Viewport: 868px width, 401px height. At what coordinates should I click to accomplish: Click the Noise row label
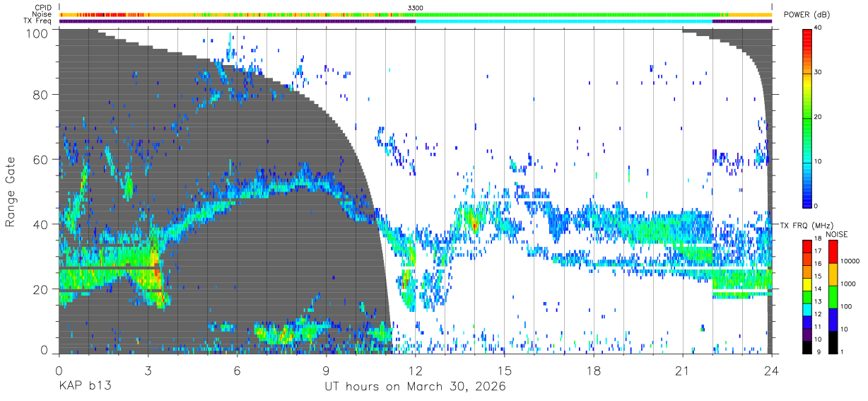(x=42, y=14)
